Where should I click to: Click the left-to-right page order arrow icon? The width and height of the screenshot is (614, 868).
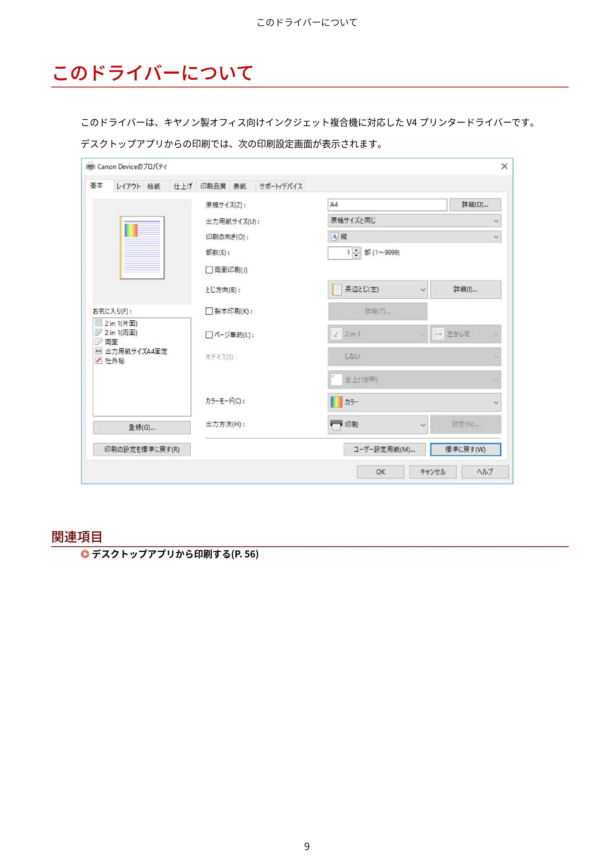click(438, 334)
